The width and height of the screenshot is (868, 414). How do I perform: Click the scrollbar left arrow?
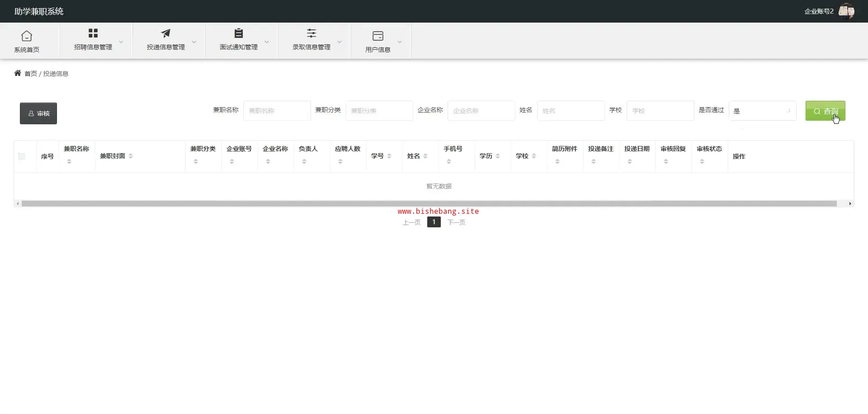tap(18, 204)
